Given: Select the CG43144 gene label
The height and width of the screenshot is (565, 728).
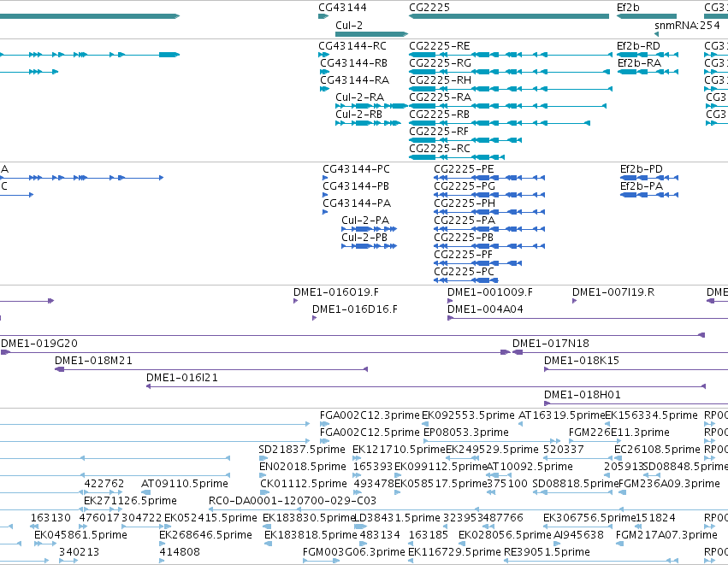Looking at the screenshot, I should click(342, 8).
